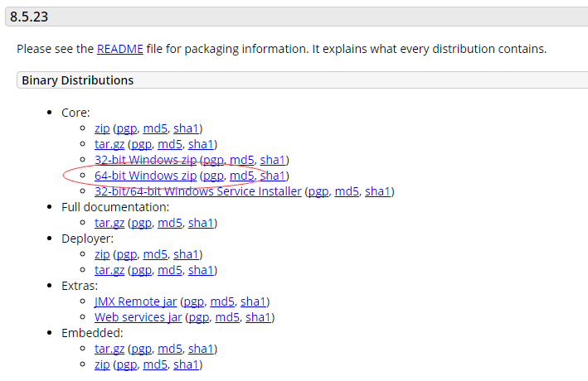Screen dimensions: 588x381
Task: Download the Core zip distribution
Action: (x=102, y=128)
